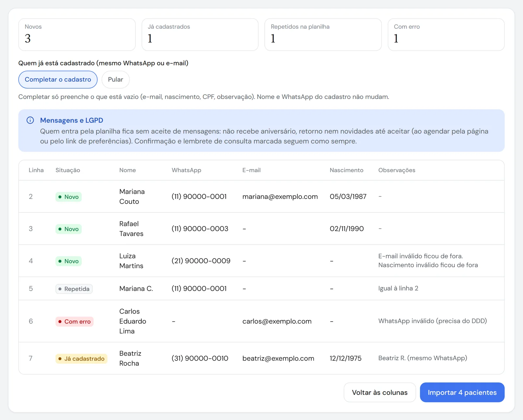Screen dimensions: 523x420
Task: Click the Linha column header
Action: point(36,170)
